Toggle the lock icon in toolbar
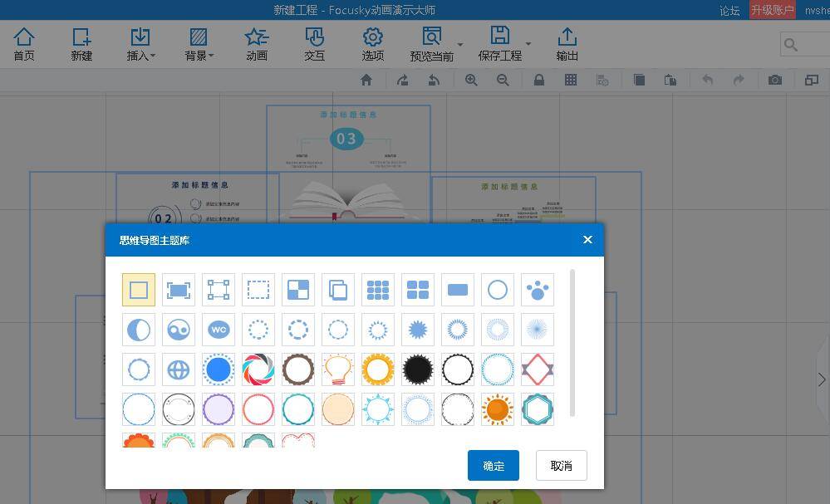Image resolution: width=830 pixels, height=504 pixels. click(539, 80)
